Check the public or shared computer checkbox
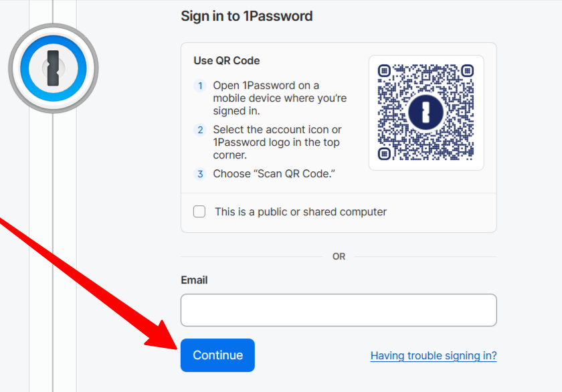Screen dimensions: 562x392 [x=199, y=211]
